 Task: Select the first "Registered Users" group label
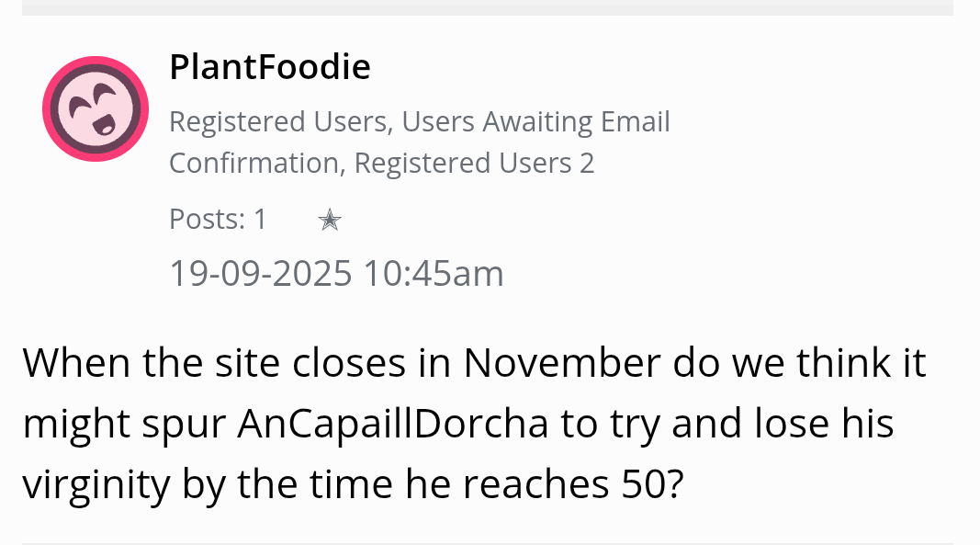277,121
